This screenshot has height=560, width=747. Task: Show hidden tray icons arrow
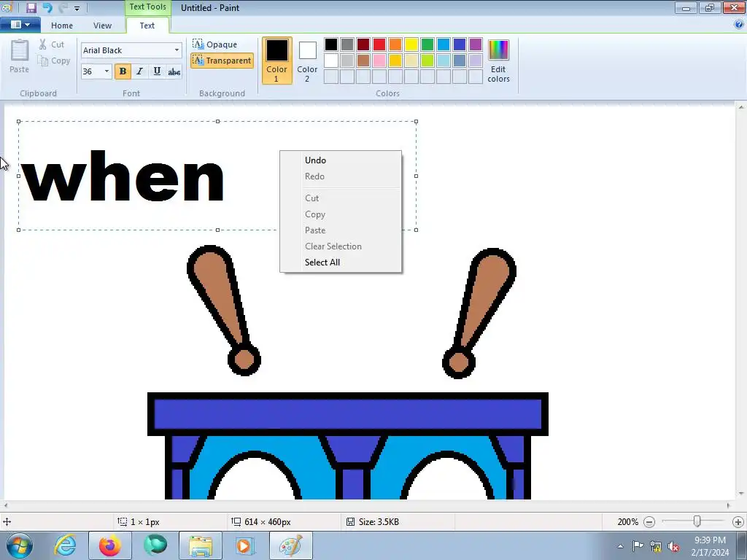coord(620,546)
